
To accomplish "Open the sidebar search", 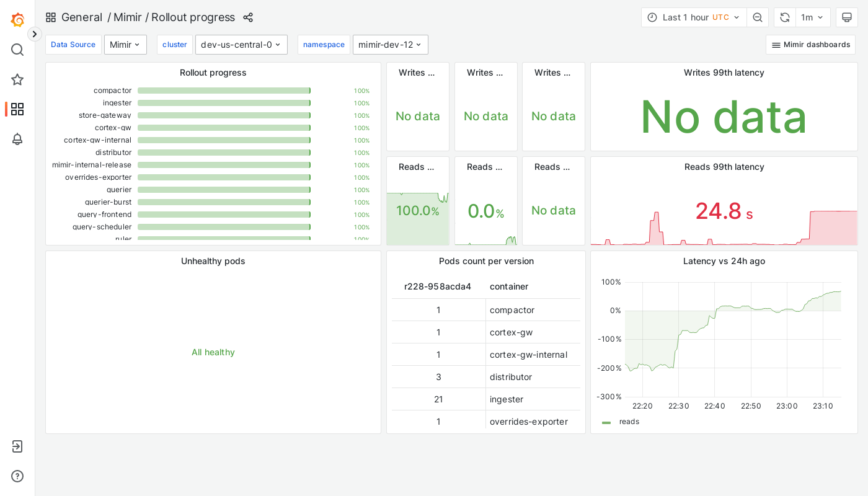I will click(17, 50).
